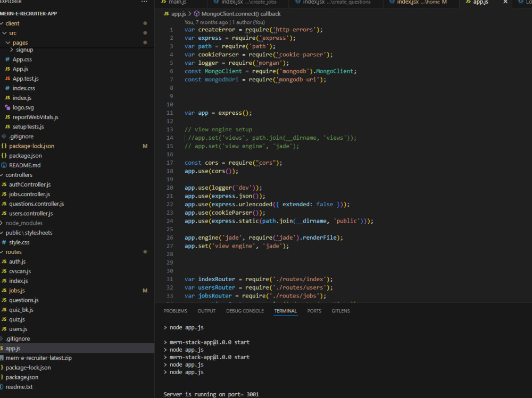Open auth.js in routes

tap(18, 262)
